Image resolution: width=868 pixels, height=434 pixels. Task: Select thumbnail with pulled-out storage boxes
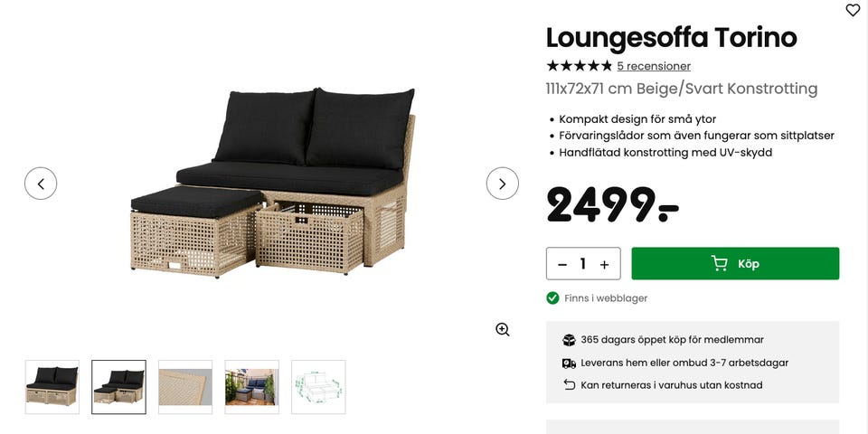118,387
